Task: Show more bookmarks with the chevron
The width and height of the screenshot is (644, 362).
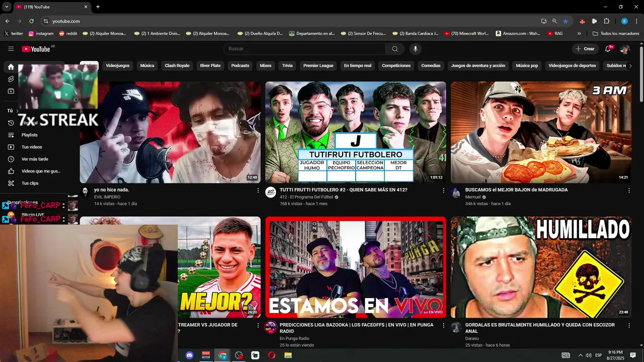Action: (579, 34)
